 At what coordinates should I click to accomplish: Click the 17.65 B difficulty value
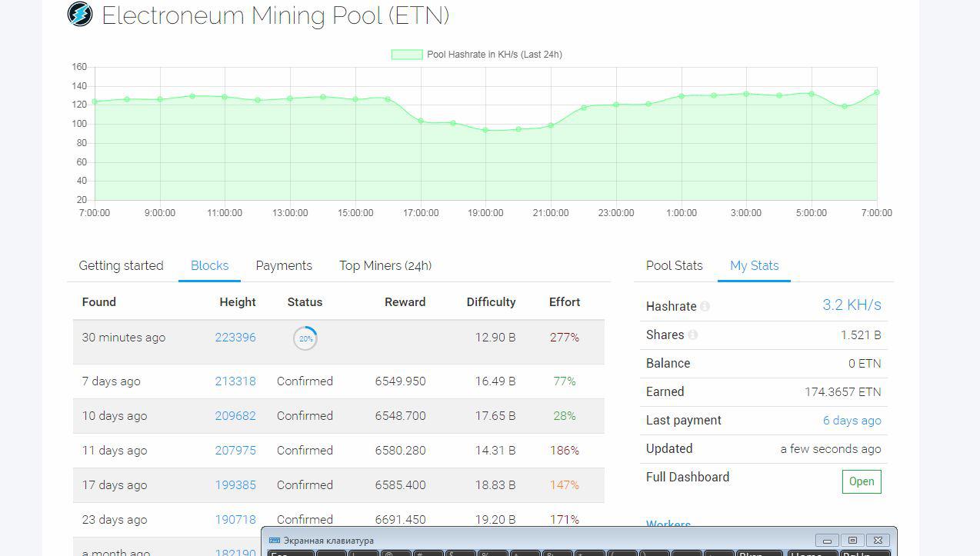pos(495,416)
